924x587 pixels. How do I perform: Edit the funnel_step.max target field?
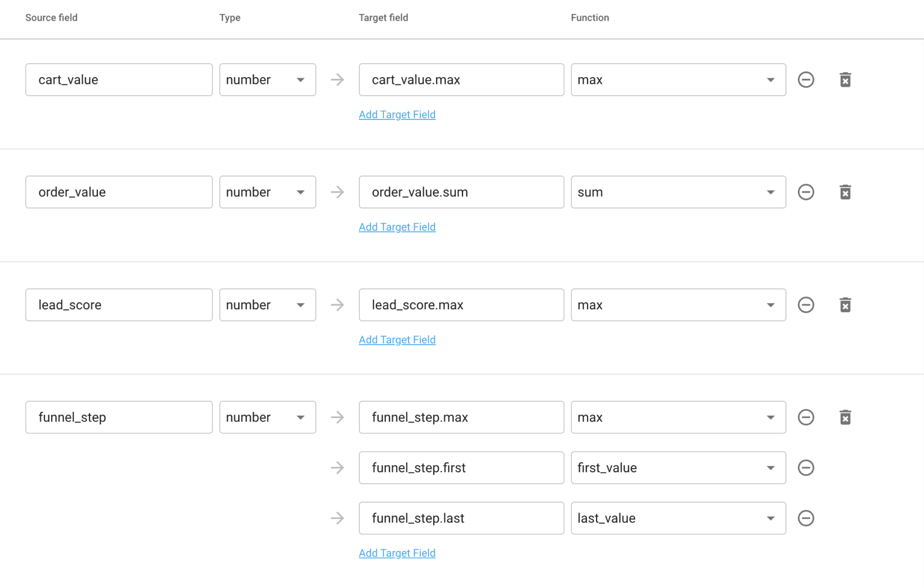point(461,417)
